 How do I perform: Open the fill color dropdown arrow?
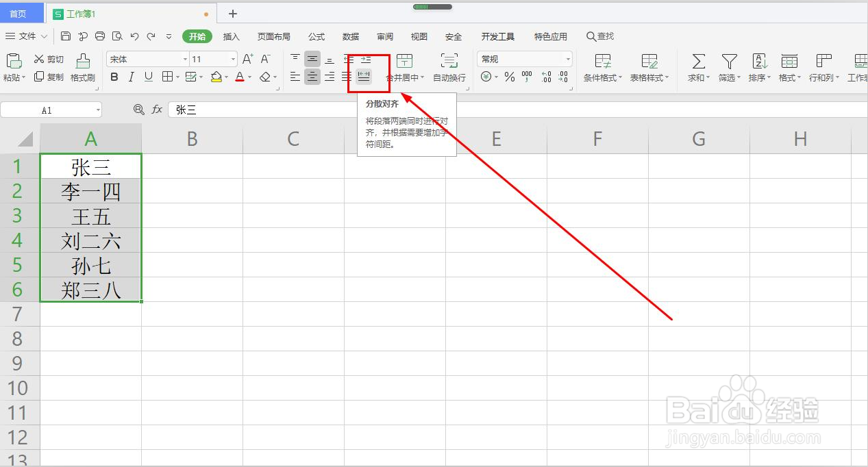coord(227,77)
